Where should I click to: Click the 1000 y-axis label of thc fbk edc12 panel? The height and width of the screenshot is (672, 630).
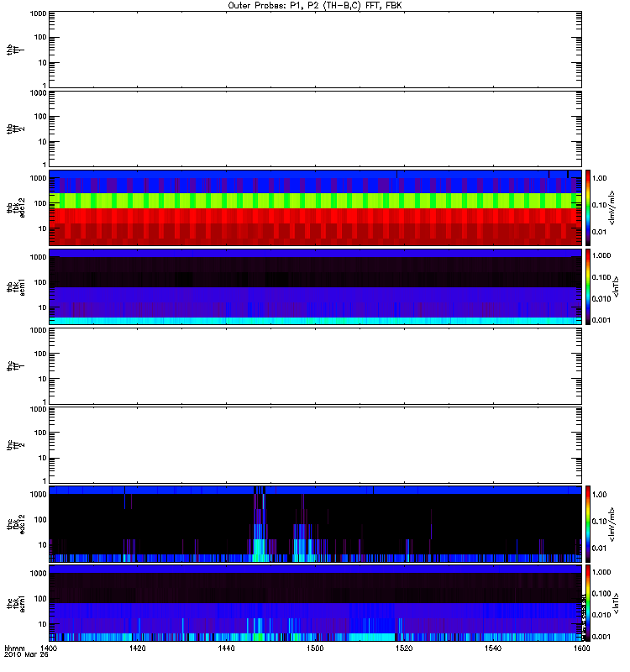(x=38, y=494)
